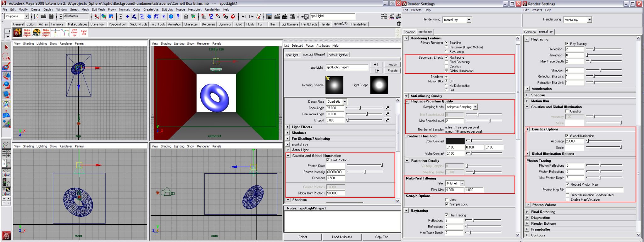Click the OBJ export shelf icon
The image size is (644, 242).
36,33
